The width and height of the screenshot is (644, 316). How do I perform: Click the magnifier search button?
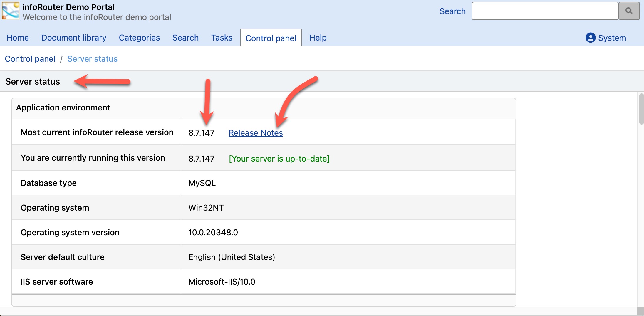[629, 11]
